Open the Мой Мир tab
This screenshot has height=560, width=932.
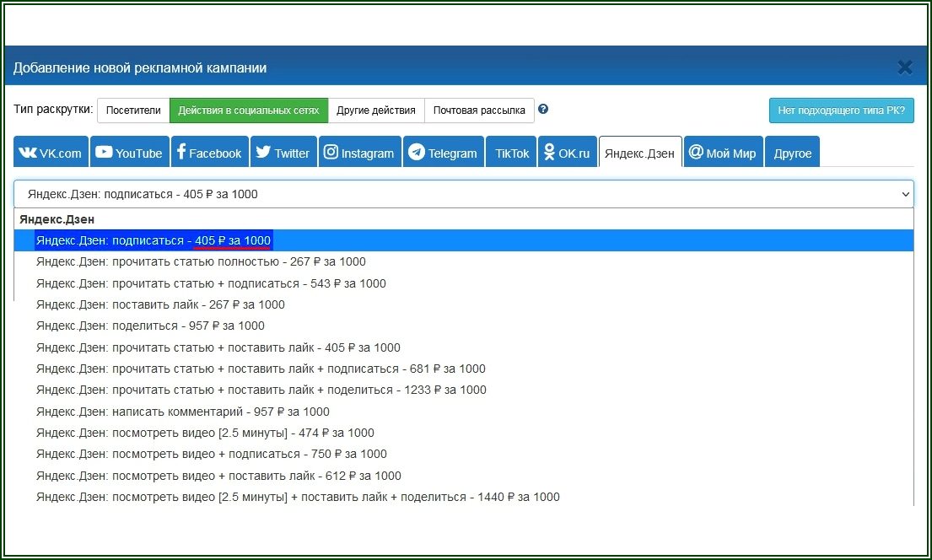(724, 152)
